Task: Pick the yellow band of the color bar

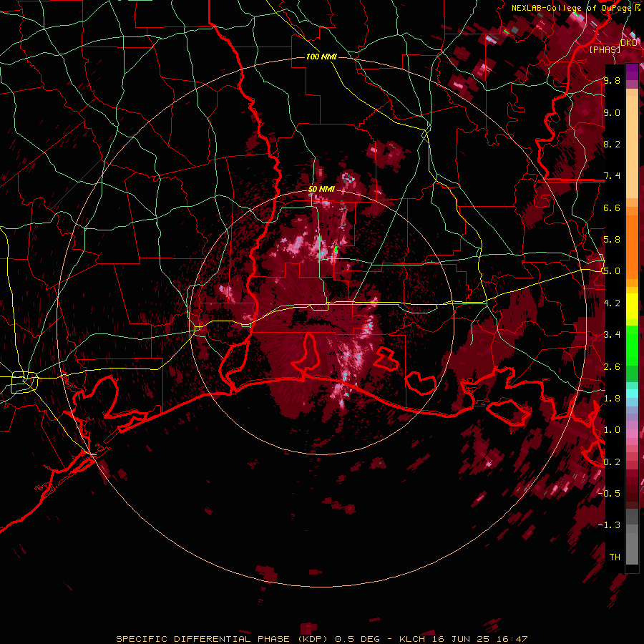Action: tap(632, 306)
